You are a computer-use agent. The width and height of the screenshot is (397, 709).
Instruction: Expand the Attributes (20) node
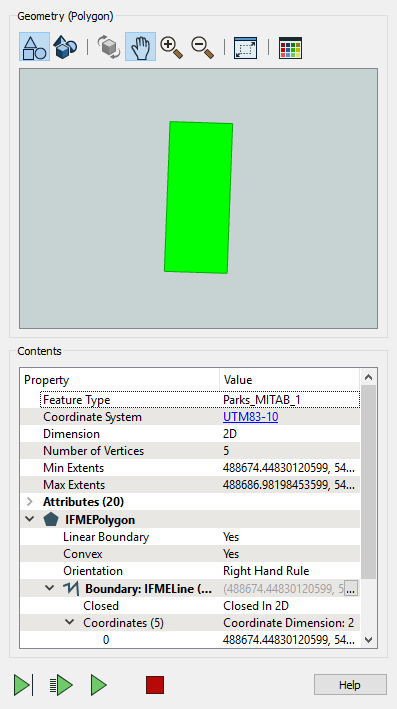point(30,502)
